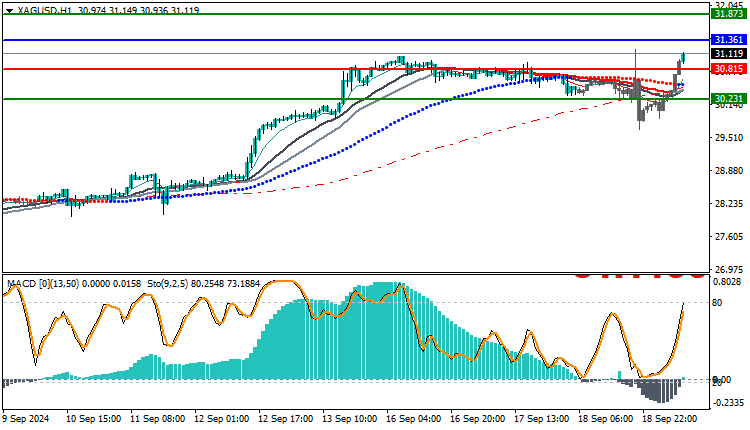The height and width of the screenshot is (430, 750).
Task: Click the Sto(9,2,5) indicator label
Action: click(167, 284)
